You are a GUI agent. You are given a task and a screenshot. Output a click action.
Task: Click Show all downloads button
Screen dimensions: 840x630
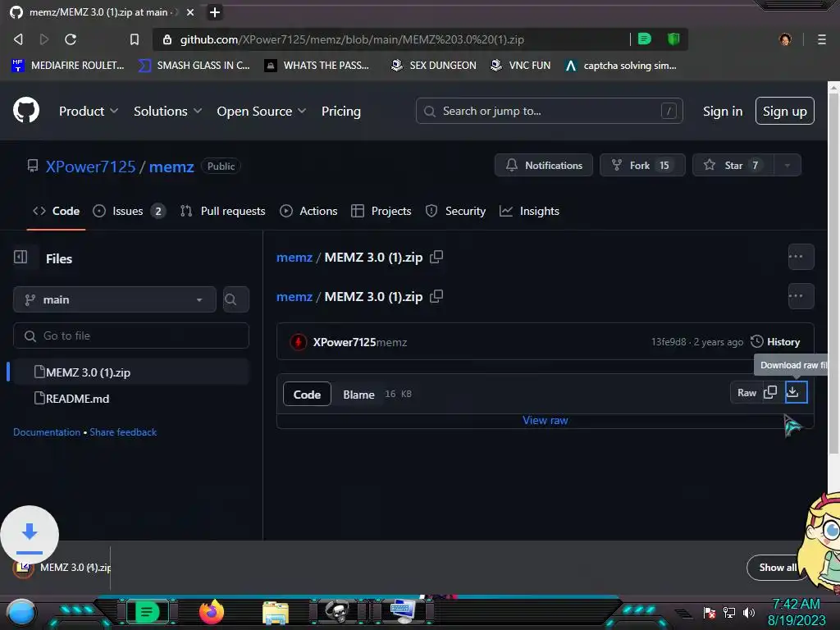[778, 568]
